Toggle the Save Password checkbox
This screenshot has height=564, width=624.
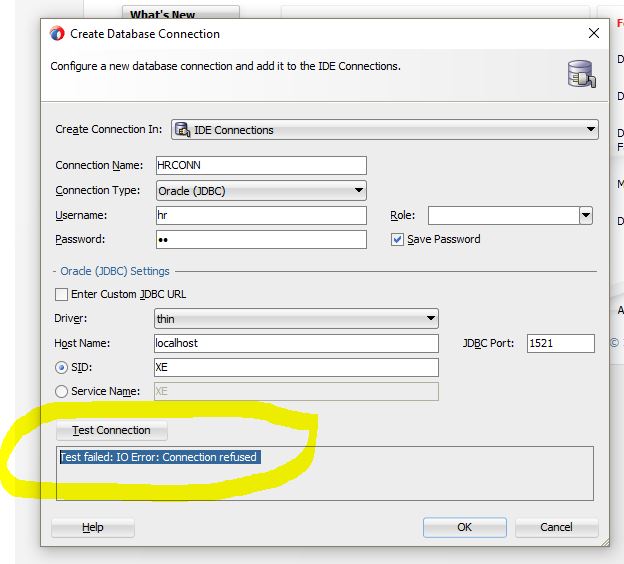(x=397, y=240)
